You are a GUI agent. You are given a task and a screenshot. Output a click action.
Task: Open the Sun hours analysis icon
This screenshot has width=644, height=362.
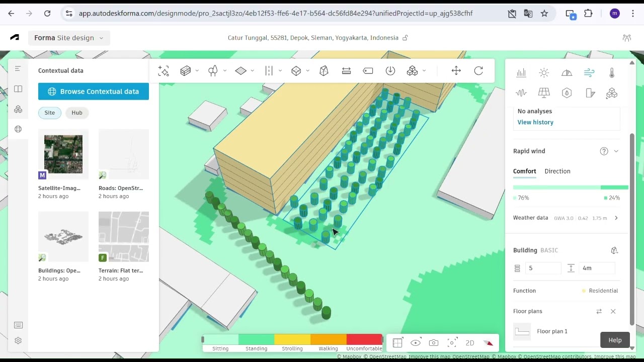click(x=544, y=73)
